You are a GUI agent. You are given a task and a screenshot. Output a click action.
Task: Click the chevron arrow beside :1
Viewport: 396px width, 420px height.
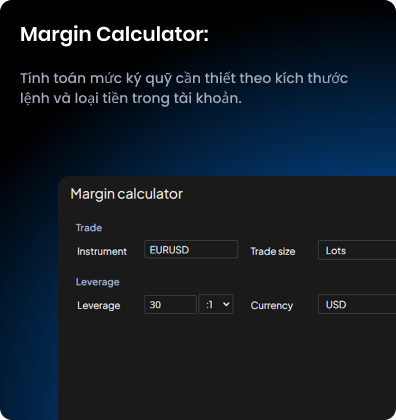click(x=226, y=304)
